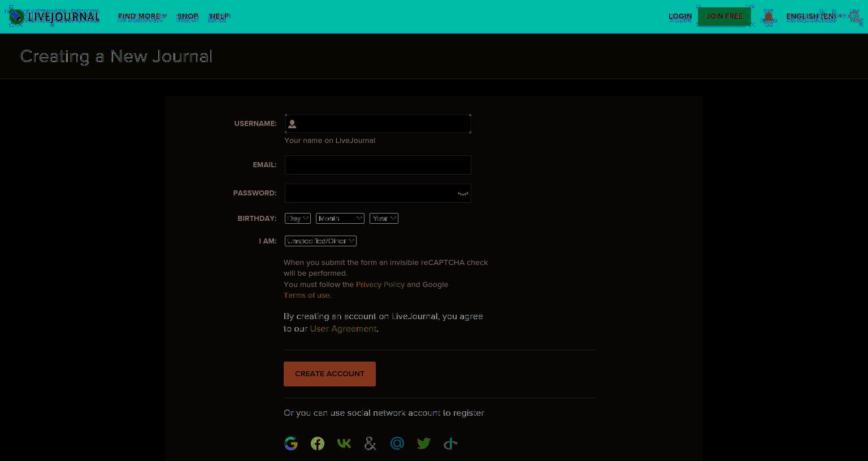Register with the Facebook account icon
The image size is (868, 461).
coord(318,443)
